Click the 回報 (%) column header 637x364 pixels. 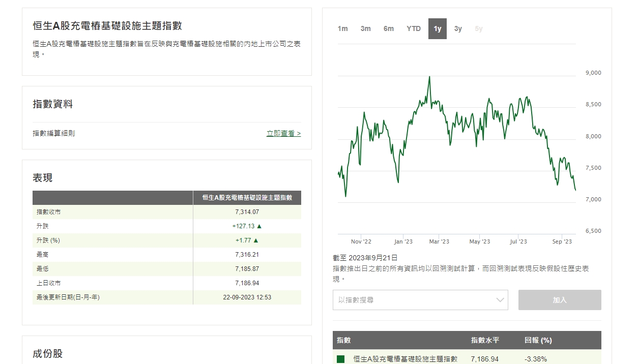click(538, 340)
